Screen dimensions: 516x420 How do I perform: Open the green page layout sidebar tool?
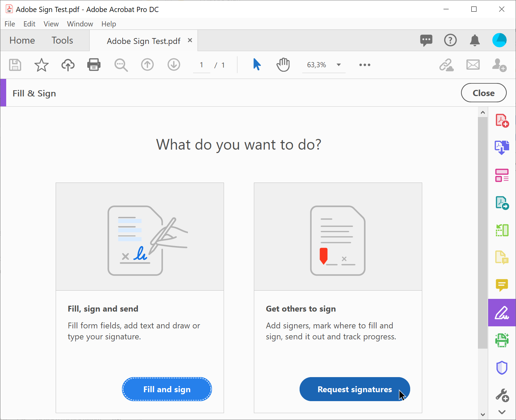502,230
